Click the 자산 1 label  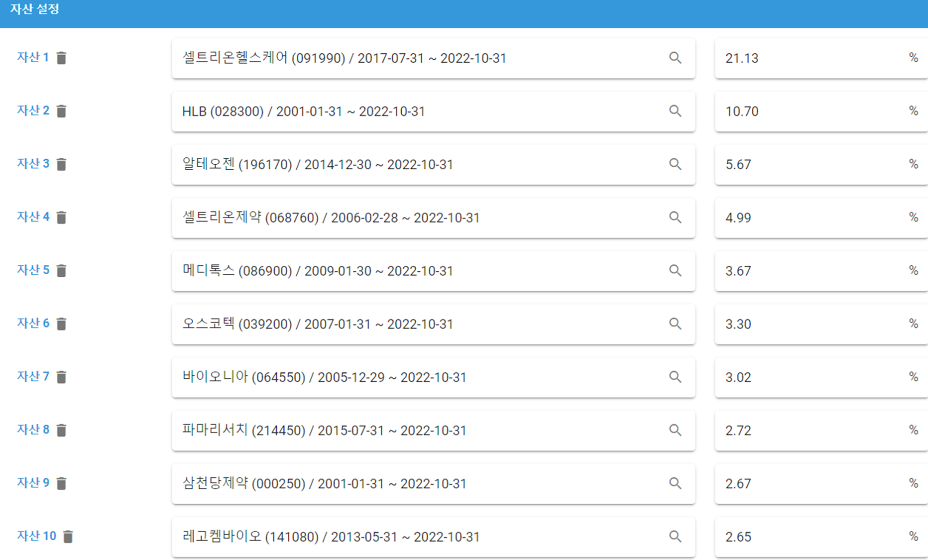(33, 57)
